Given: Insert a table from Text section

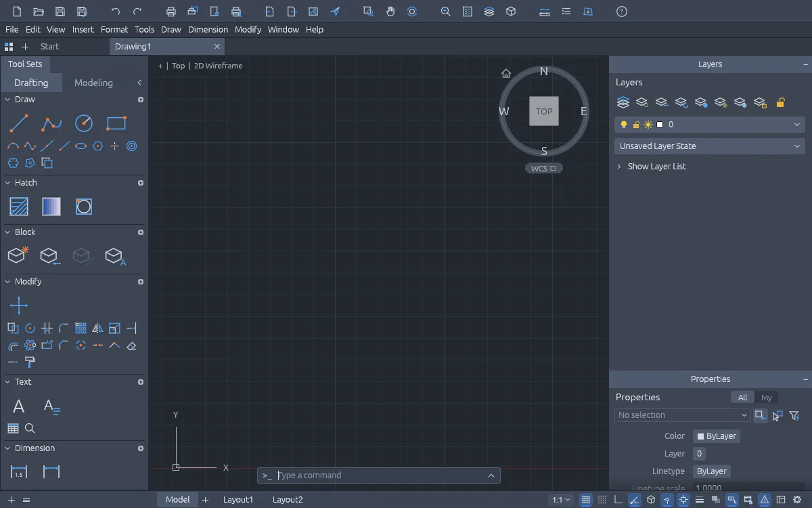Looking at the screenshot, I should 13,428.
